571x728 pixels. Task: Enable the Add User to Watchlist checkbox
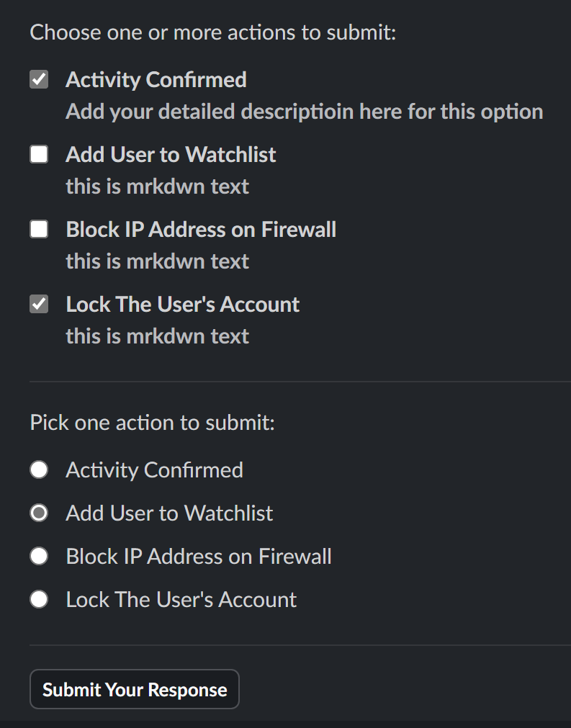pyautogui.click(x=38, y=154)
